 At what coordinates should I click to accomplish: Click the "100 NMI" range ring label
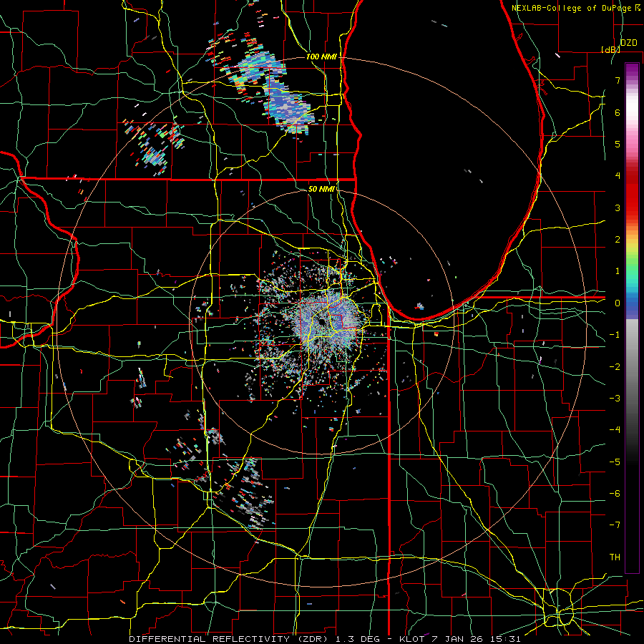coord(321,57)
